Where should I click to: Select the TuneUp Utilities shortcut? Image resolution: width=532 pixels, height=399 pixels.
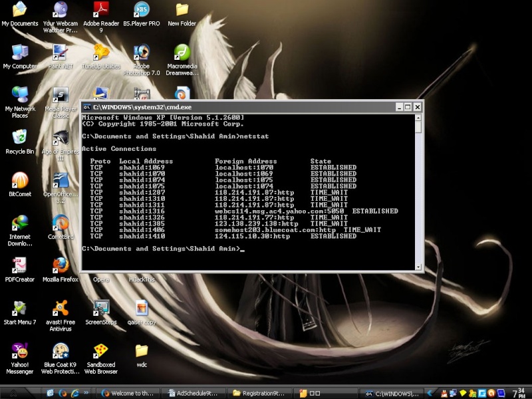101,57
